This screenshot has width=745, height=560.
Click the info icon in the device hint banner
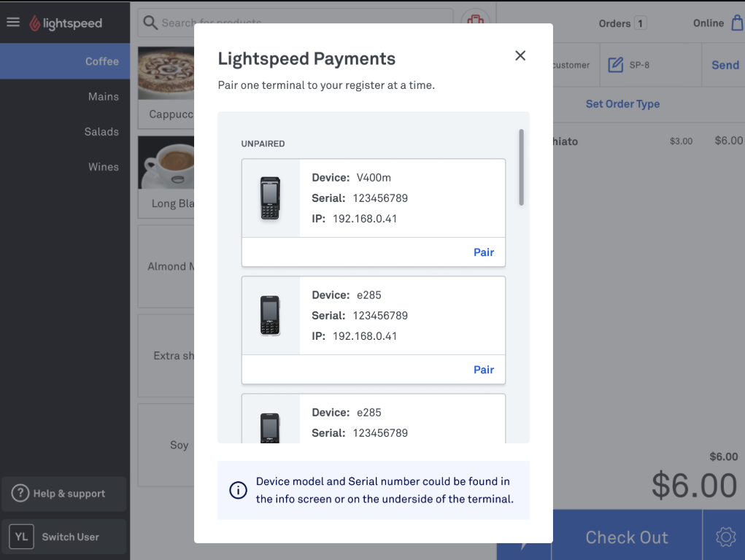point(238,491)
